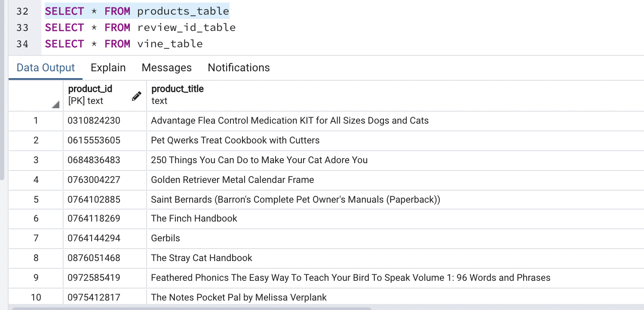Click the vertical scrollbar on left edge
Screen dimensions: 644x310
click(x=2, y=90)
